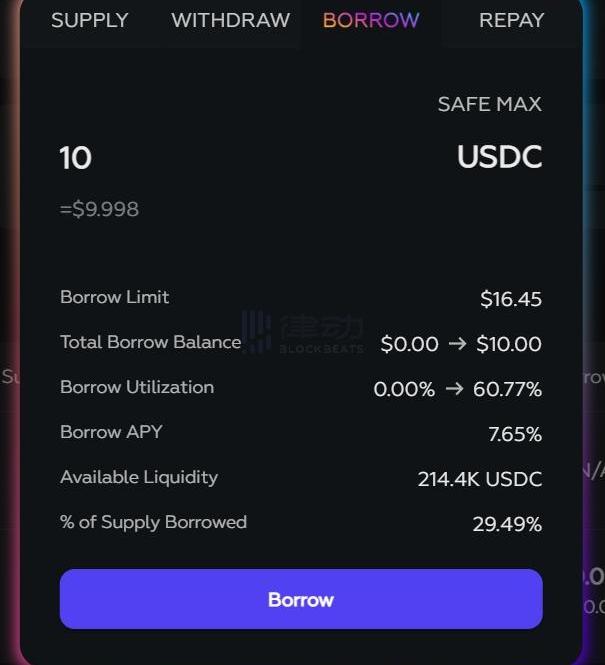This screenshot has height=665, width=605.
Task: Click the $10.00 new borrow balance
Action: tap(509, 344)
